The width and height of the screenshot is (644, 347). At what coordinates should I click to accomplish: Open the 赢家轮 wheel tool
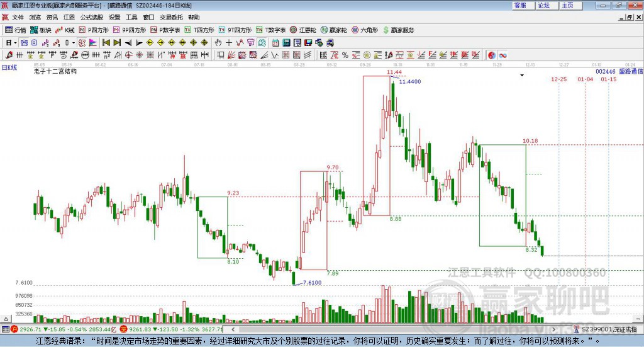click(333, 30)
